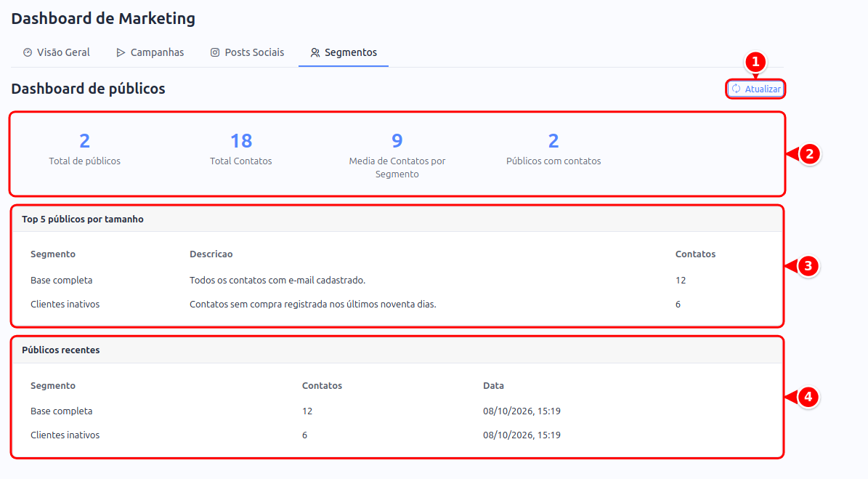Click Segmento column header in Top 5 table
This screenshot has width=868, height=479.
53,254
